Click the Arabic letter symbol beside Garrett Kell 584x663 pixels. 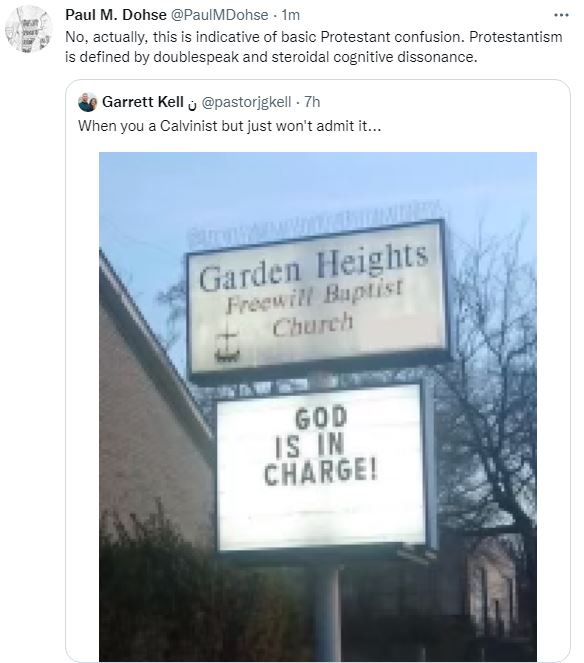(192, 104)
